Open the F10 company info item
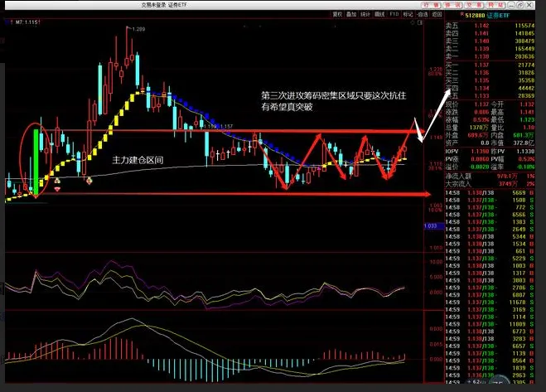 pyautogui.click(x=394, y=14)
